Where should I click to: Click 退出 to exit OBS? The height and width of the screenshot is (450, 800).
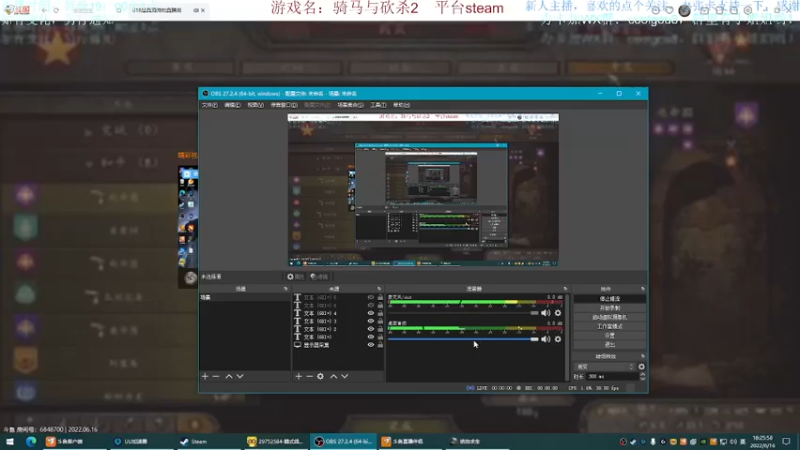[x=610, y=345]
